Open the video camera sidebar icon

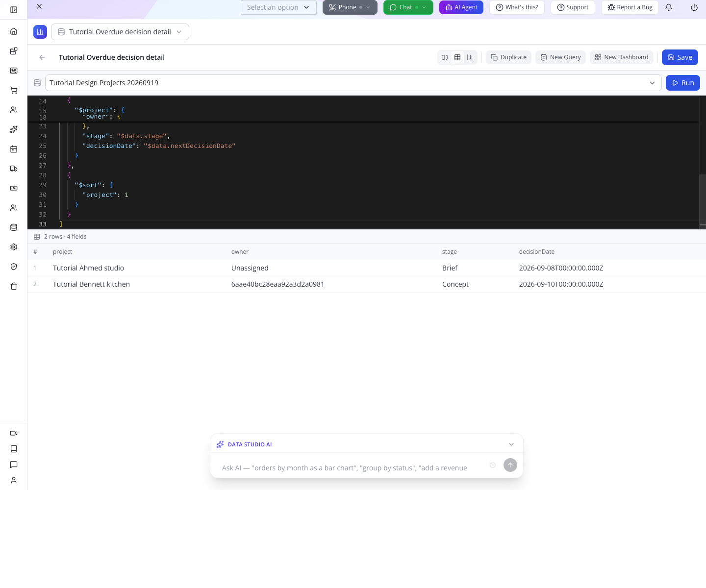tap(14, 433)
